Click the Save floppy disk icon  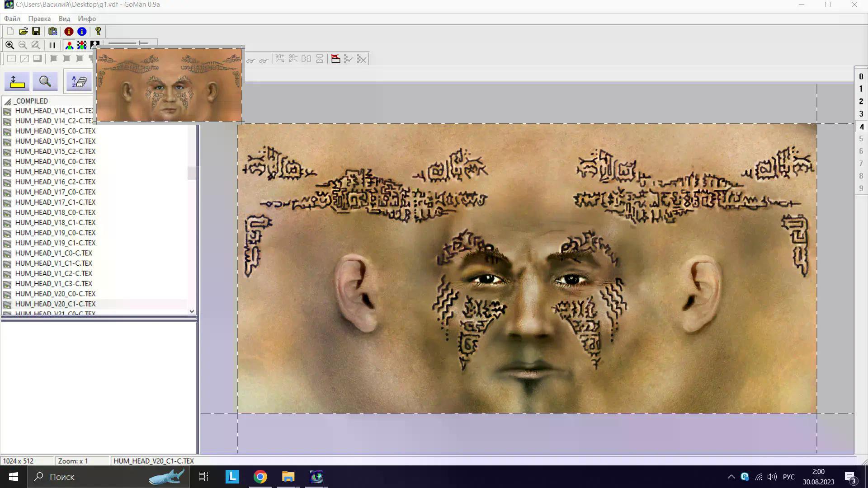click(x=36, y=31)
